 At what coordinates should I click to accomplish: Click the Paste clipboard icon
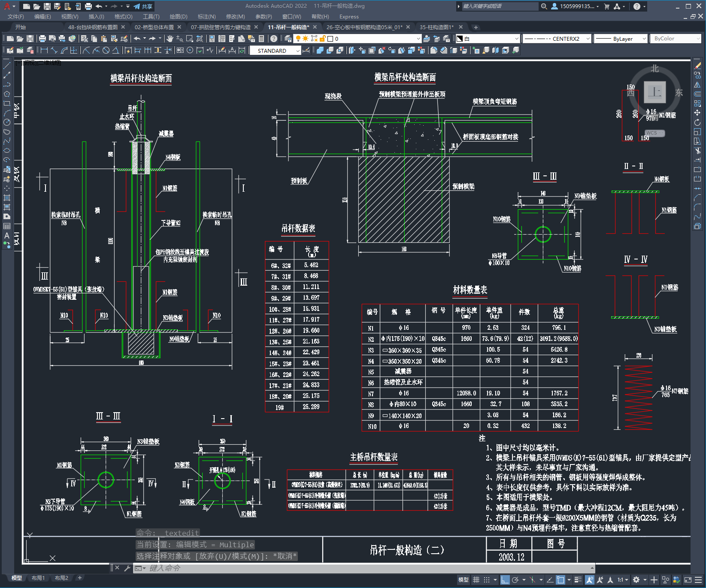point(104,39)
